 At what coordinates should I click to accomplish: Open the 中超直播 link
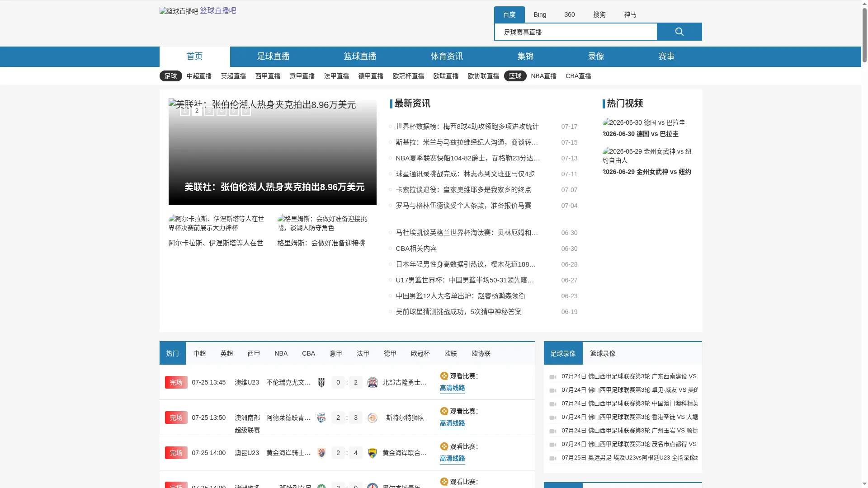coord(199,76)
